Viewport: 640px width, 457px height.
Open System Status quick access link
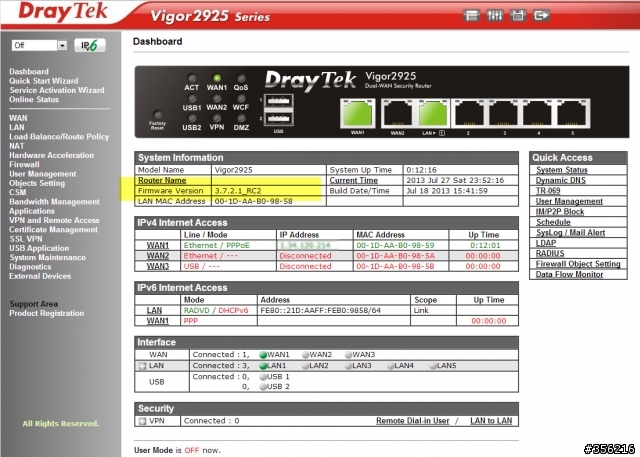tap(562, 170)
